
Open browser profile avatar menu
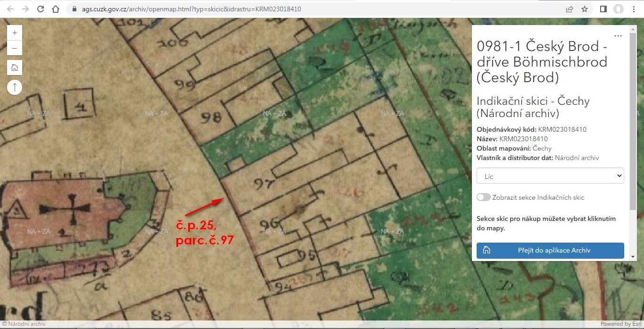point(618,9)
